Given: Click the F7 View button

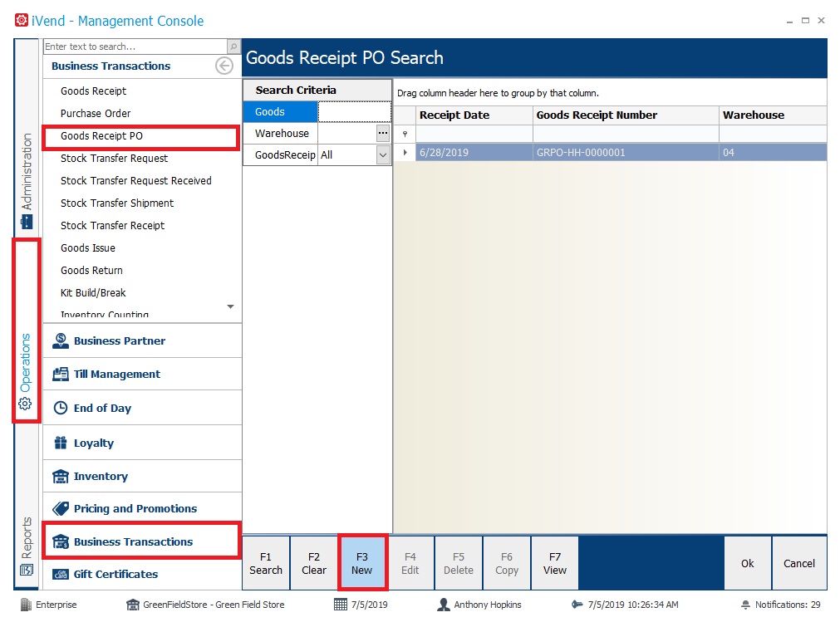Looking at the screenshot, I should tap(555, 563).
